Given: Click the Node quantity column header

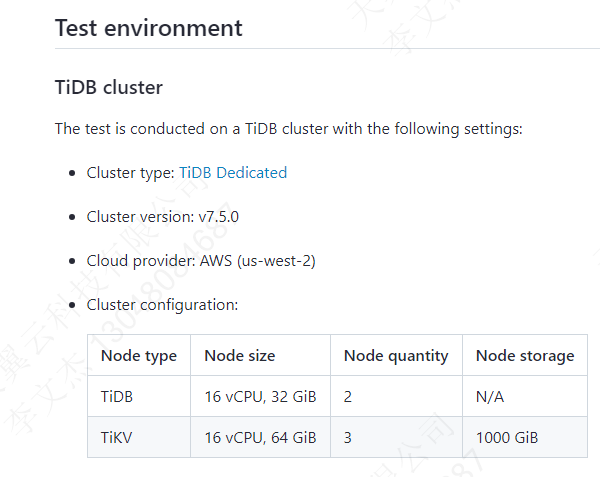Looking at the screenshot, I should coord(396,355).
